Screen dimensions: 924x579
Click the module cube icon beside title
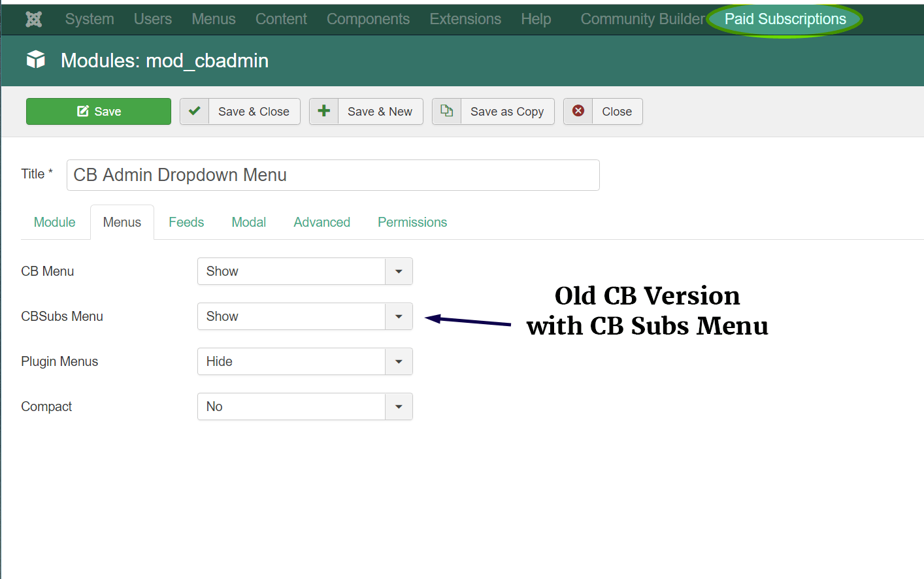[36, 59]
